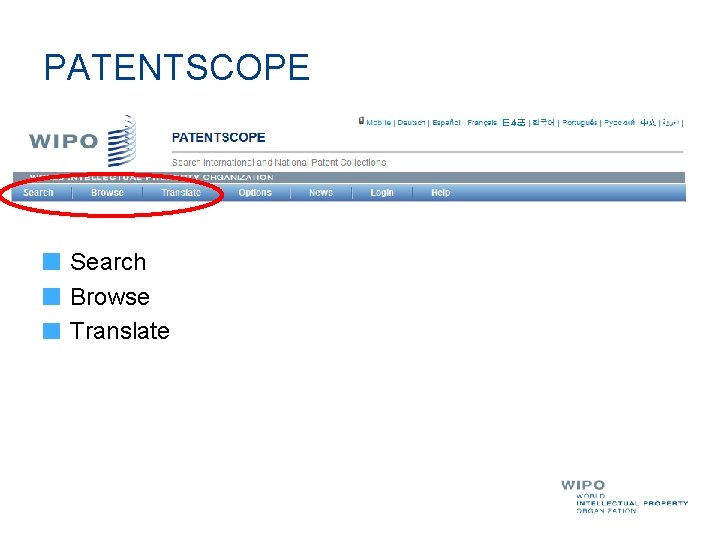The height and width of the screenshot is (540, 720).
Task: Click the large PATENTSCOPE slide title
Action: tap(177, 67)
